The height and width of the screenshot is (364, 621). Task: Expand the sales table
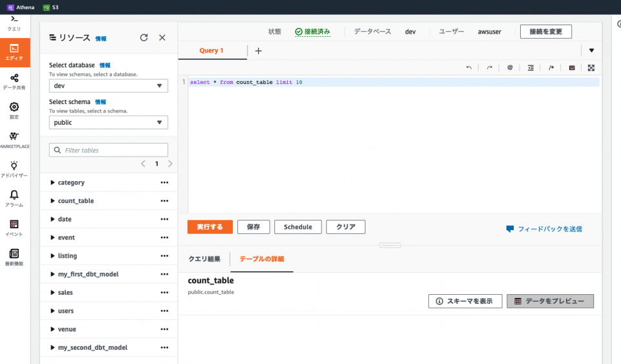[x=52, y=292]
